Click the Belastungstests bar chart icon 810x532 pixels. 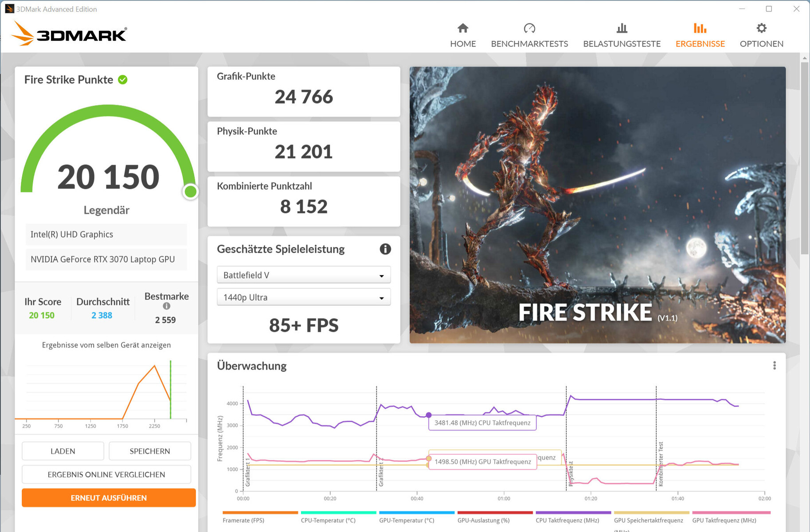622,28
